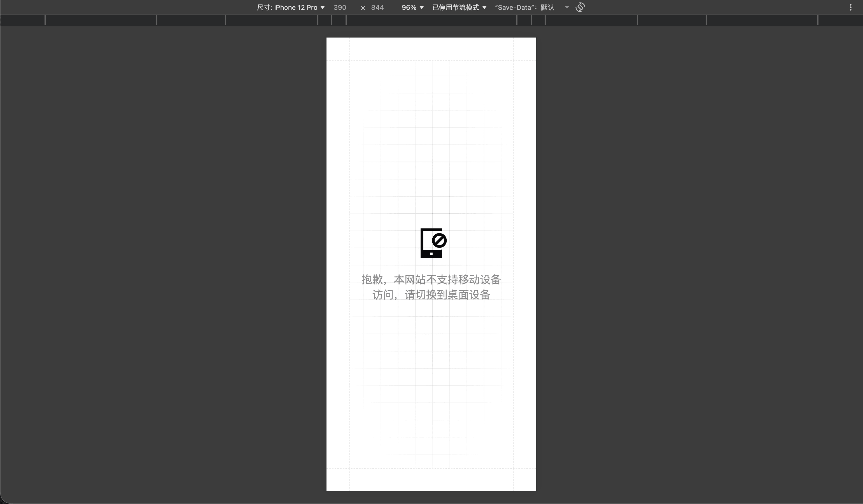Open the three-dot more options menu
The image size is (863, 504).
(x=850, y=7)
